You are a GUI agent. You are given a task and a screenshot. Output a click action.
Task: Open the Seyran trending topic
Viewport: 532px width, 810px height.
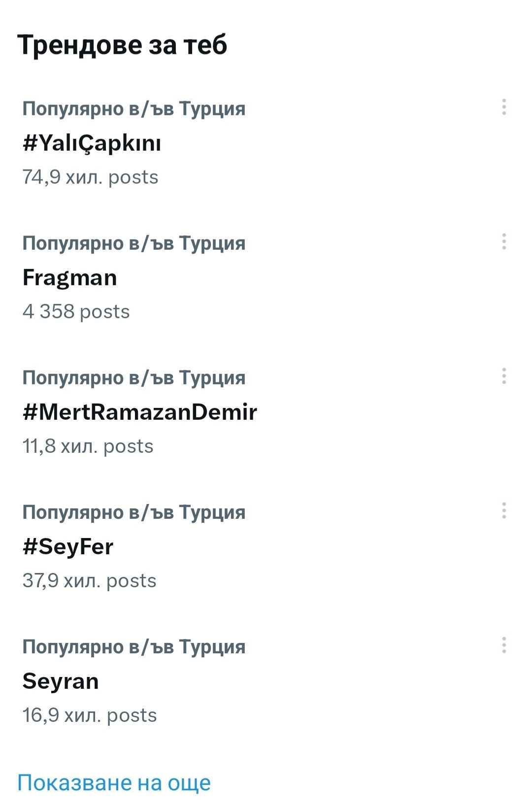pyautogui.click(x=61, y=681)
